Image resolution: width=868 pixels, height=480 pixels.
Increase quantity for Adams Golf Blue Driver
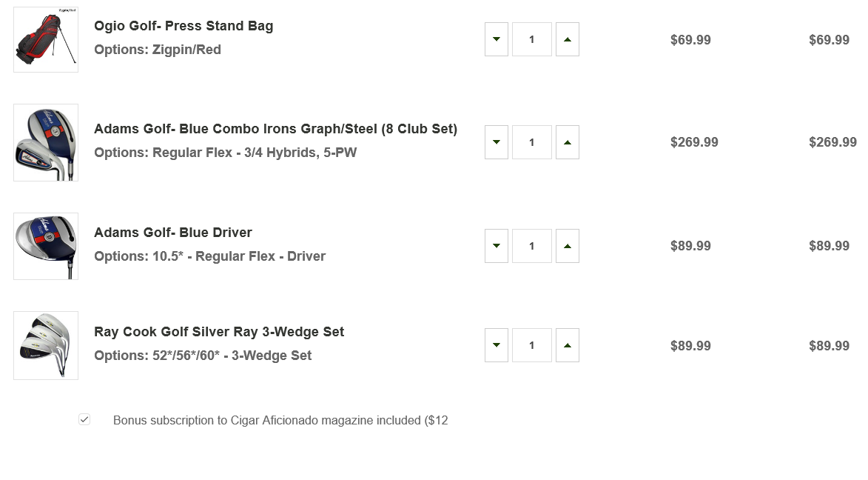[568, 246]
